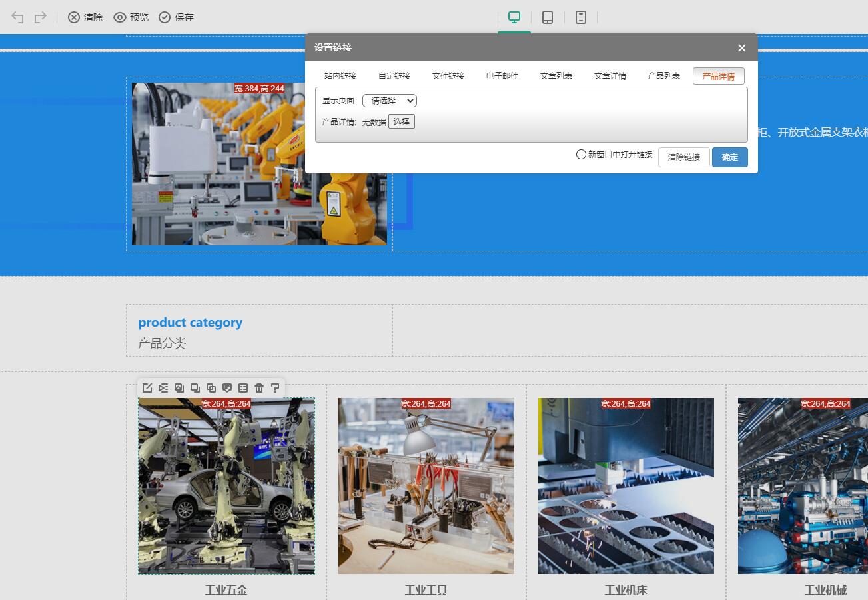Select the yellow robot arms banner image
Screen dimensions: 868x600
point(259,164)
